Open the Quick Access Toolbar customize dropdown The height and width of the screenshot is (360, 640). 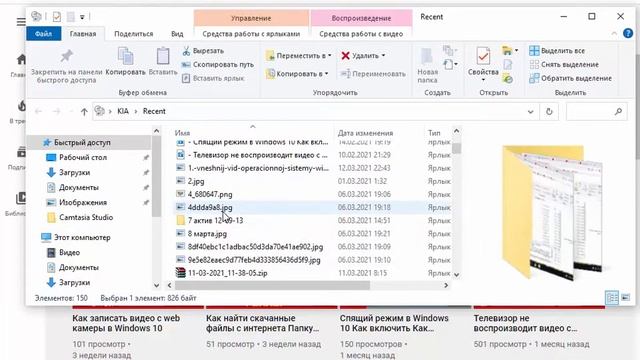(x=82, y=17)
